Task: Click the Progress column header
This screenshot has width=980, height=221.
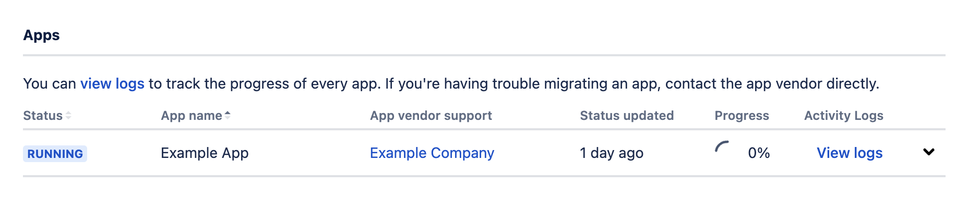Action: [742, 116]
